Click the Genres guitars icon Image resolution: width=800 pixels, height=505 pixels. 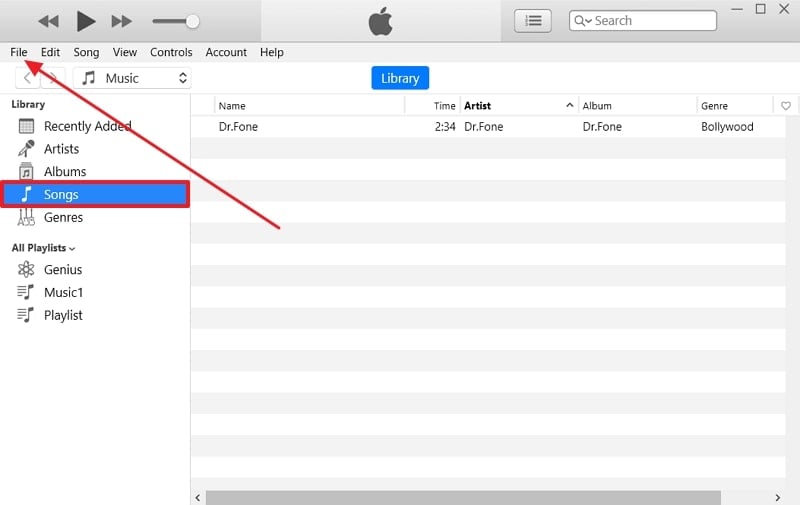pyautogui.click(x=26, y=217)
